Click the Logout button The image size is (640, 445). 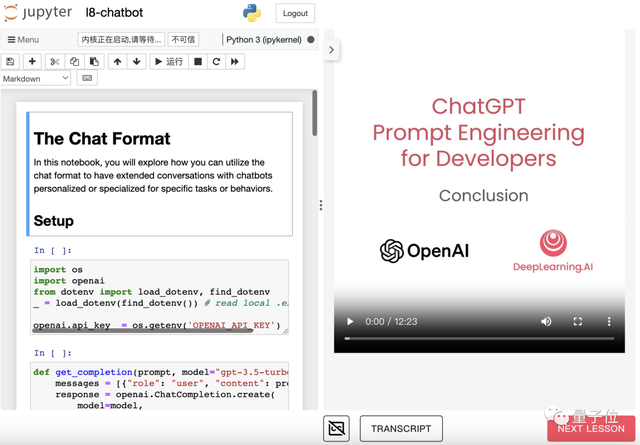point(295,14)
